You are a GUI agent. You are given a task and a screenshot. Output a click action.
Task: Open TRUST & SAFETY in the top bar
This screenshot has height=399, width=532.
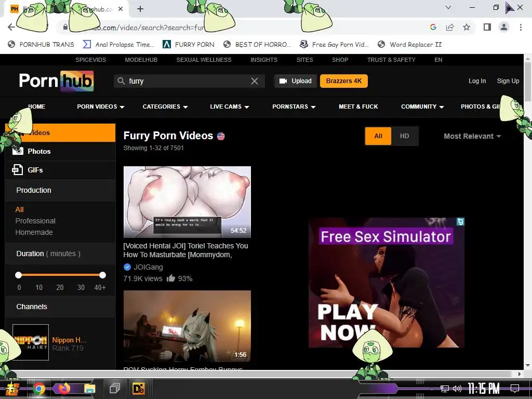(391, 60)
